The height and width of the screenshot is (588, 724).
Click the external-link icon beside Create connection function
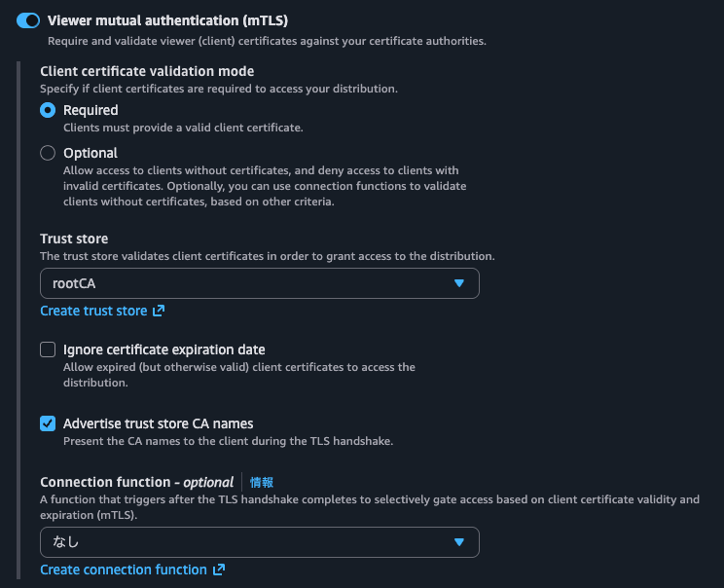[219, 570]
